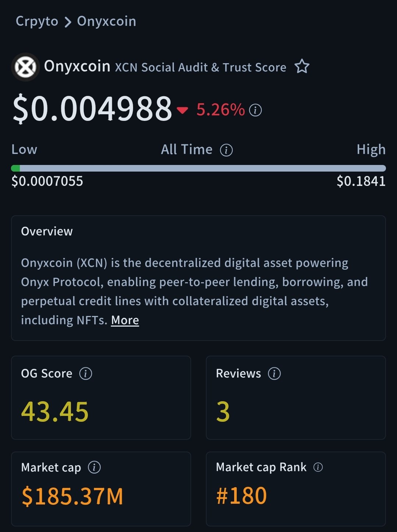Select the Onyxcoin breadcrumb item
The height and width of the screenshot is (532, 397).
107,21
